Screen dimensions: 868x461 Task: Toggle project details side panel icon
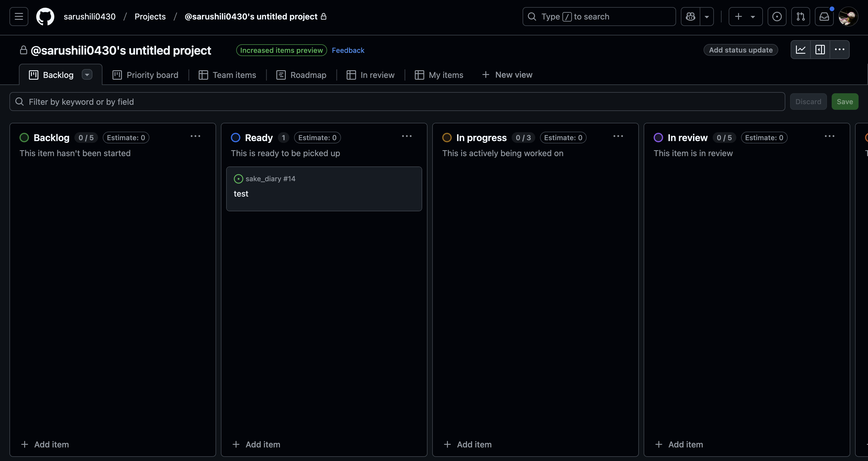tap(820, 50)
